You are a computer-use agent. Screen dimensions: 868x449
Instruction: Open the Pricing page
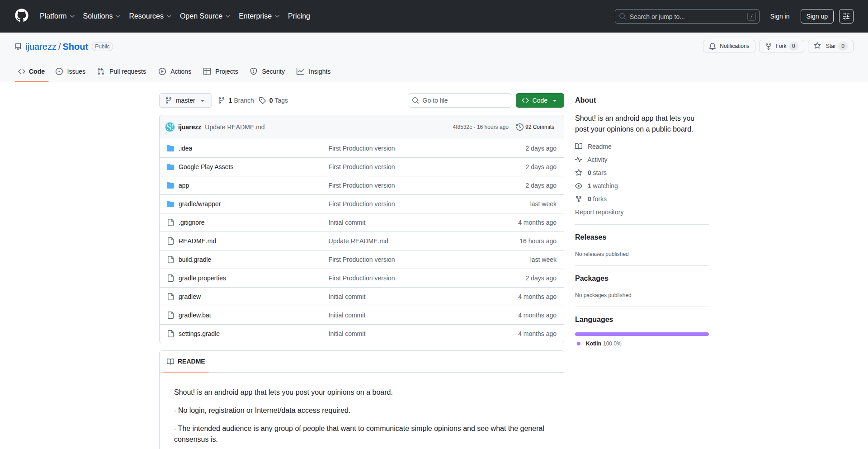pos(299,16)
